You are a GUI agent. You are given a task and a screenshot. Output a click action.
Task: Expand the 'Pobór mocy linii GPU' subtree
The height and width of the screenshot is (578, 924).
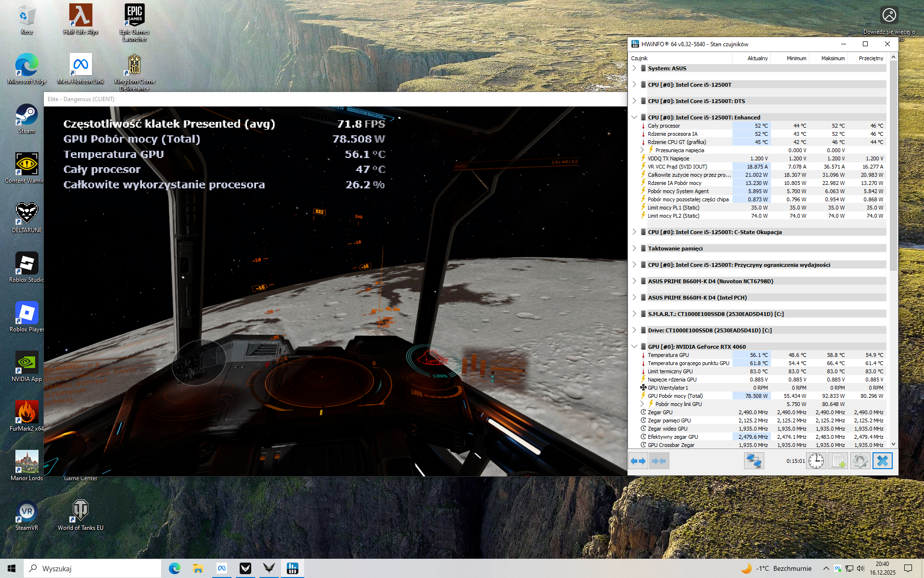(x=642, y=404)
